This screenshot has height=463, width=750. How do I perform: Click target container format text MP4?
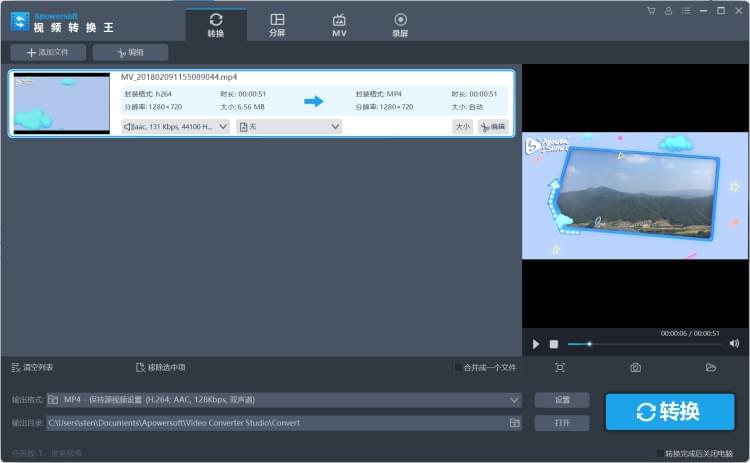(x=394, y=94)
